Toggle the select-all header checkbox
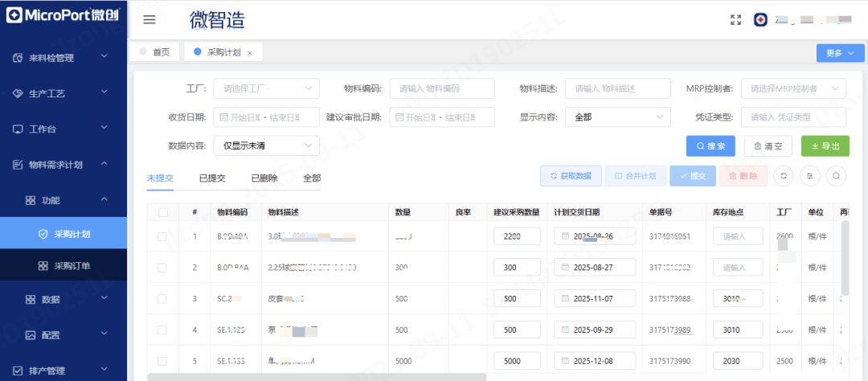Image resolution: width=868 pixels, height=381 pixels. (x=163, y=212)
